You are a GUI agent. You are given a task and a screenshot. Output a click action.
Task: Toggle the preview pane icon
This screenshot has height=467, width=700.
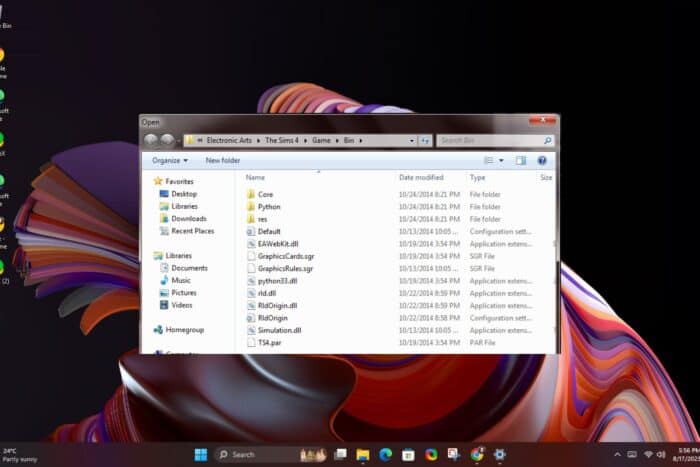[x=521, y=160]
